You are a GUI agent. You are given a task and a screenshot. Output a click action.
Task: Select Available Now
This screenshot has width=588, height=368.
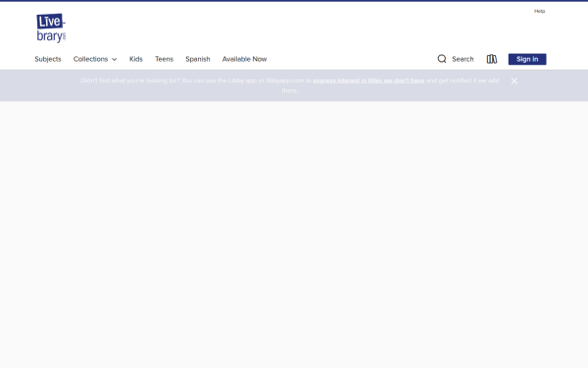pos(244,59)
